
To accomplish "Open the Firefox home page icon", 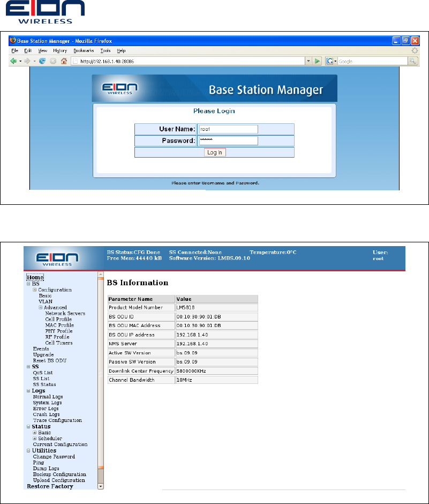I will coord(64,61).
